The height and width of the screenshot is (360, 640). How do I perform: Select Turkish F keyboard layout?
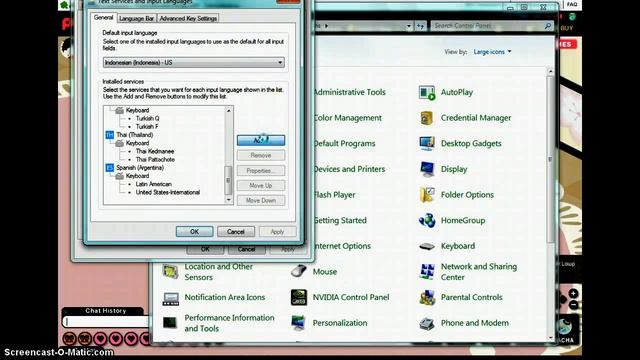[147, 127]
